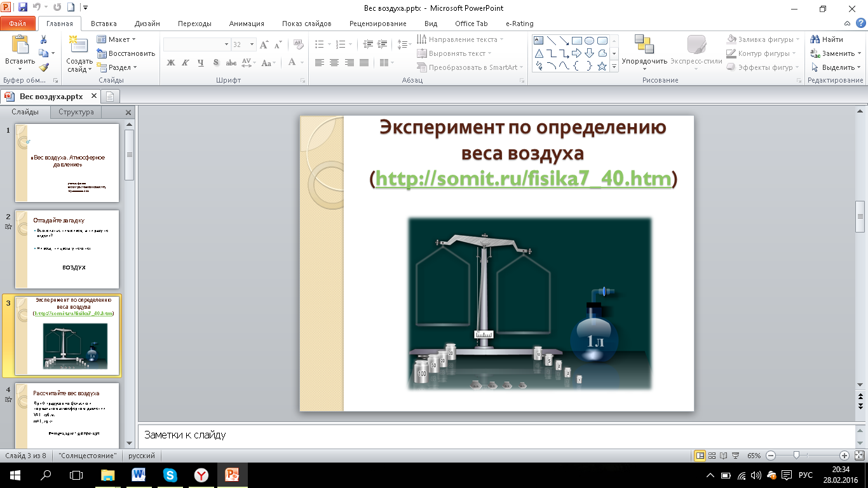Decrease list indent level
The width and height of the screenshot is (868, 488).
click(369, 44)
